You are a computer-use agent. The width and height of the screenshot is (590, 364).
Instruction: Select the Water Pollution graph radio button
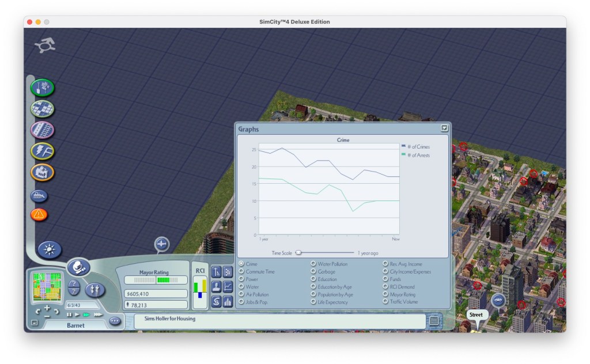tap(313, 264)
